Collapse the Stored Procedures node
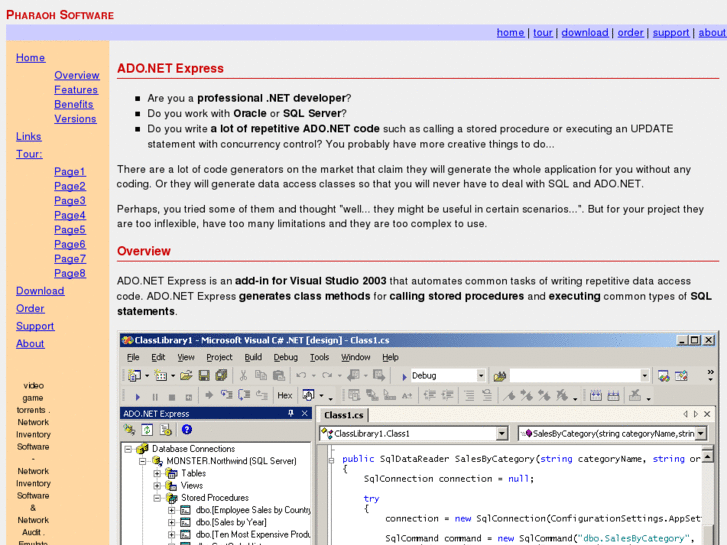Viewport: 727px width, 545px height. coord(157,498)
